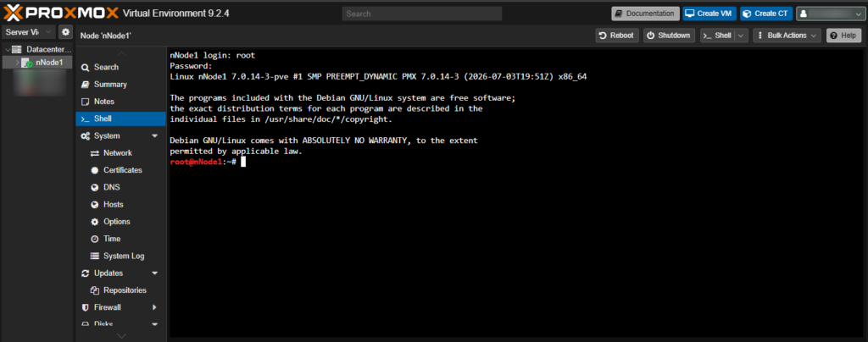Viewport: 868px width, 342px height.
Task: Open the user account dropdown
Action: click(829, 14)
